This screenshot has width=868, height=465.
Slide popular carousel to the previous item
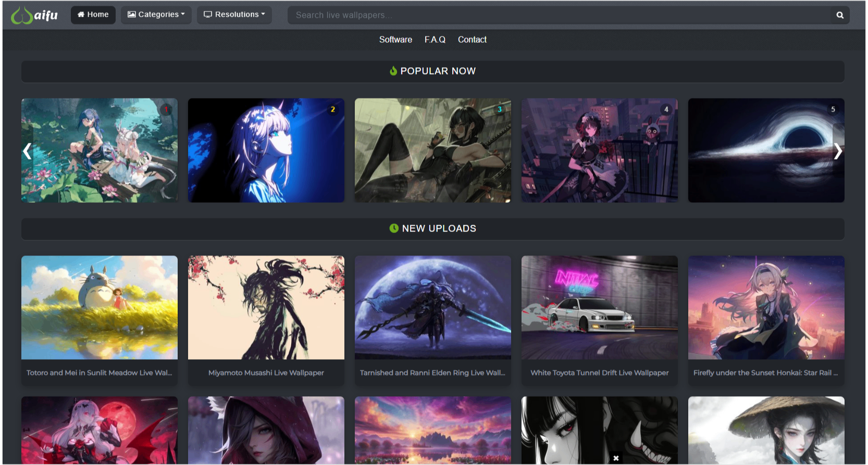point(27,151)
